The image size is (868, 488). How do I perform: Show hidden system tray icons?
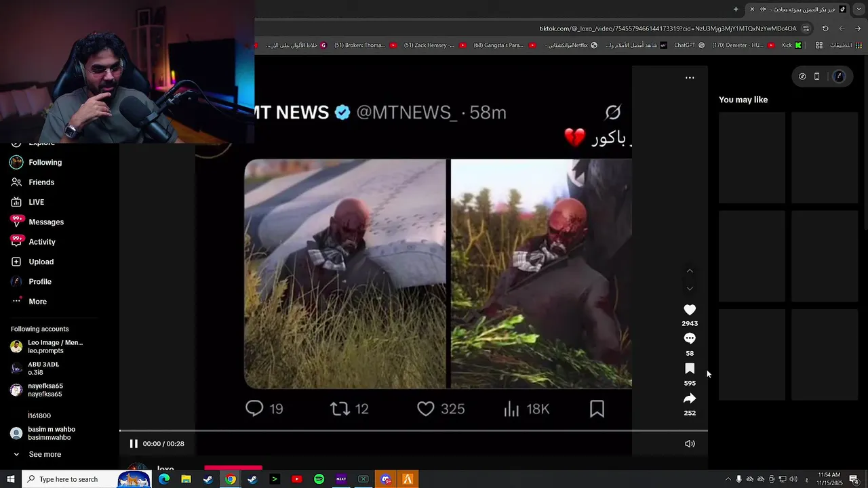(x=728, y=479)
